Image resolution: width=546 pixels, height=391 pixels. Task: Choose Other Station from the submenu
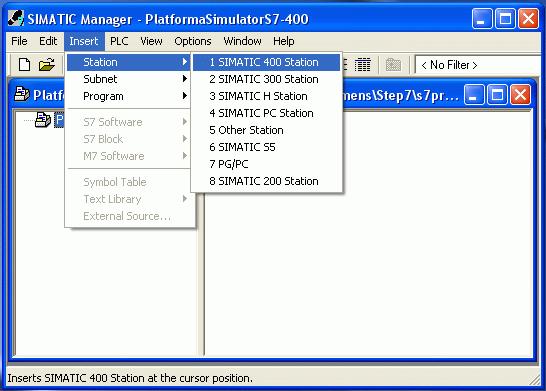pos(266,130)
